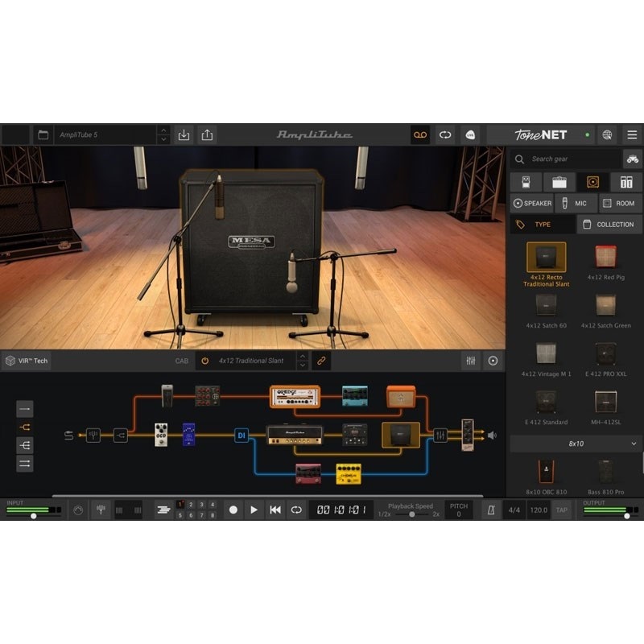This screenshot has width=644, height=644.
Task: Open the hamburger menu at top right
Action: 630,134
